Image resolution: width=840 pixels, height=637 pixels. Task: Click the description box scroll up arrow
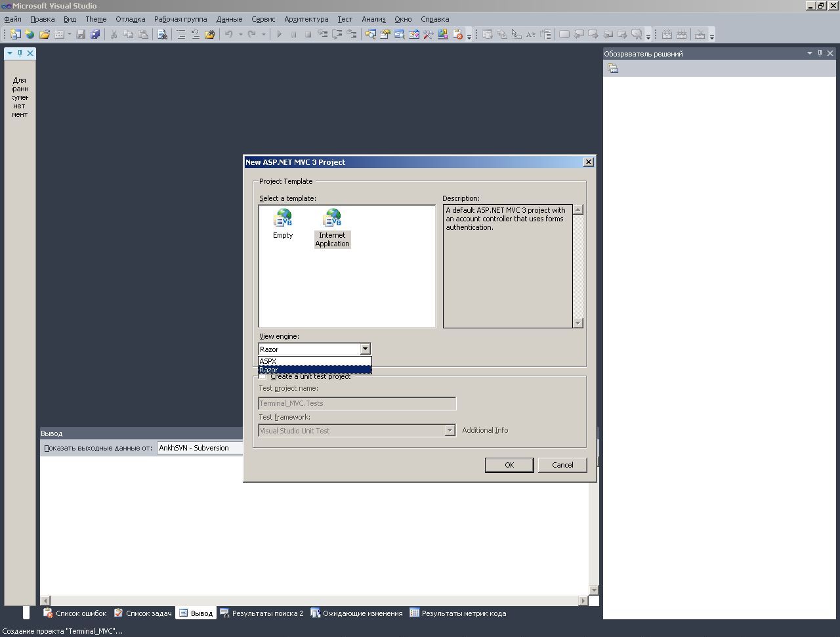[578, 209]
